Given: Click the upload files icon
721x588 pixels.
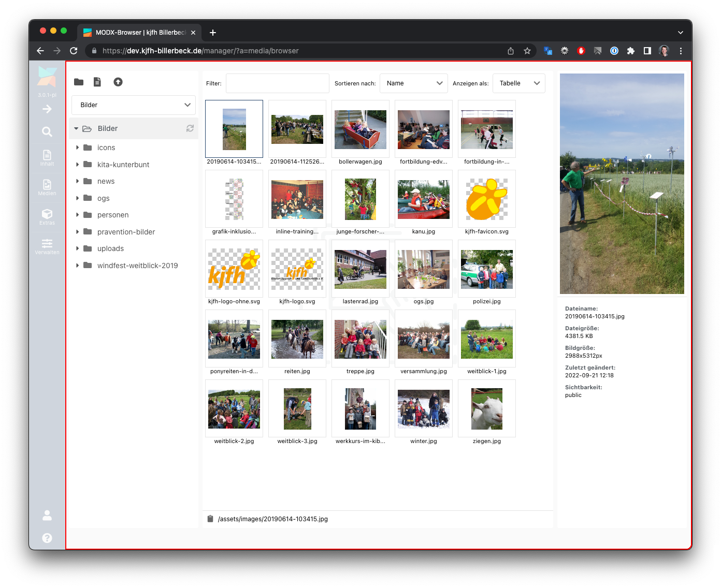Looking at the screenshot, I should [x=118, y=82].
